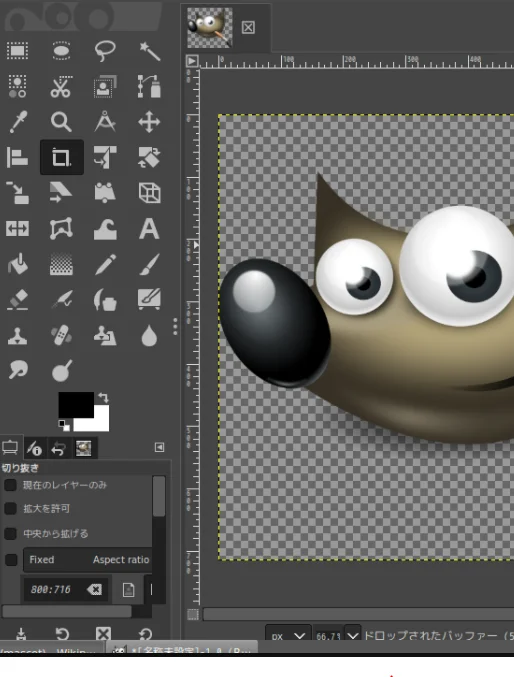Activate the Scale tool
514x677 pixels.
(17, 193)
